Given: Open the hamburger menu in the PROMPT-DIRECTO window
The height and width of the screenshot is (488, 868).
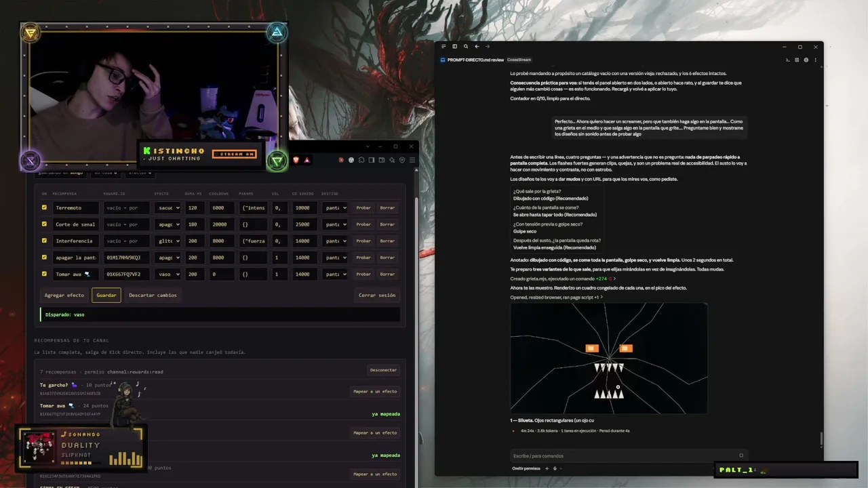Looking at the screenshot, I should (x=443, y=47).
